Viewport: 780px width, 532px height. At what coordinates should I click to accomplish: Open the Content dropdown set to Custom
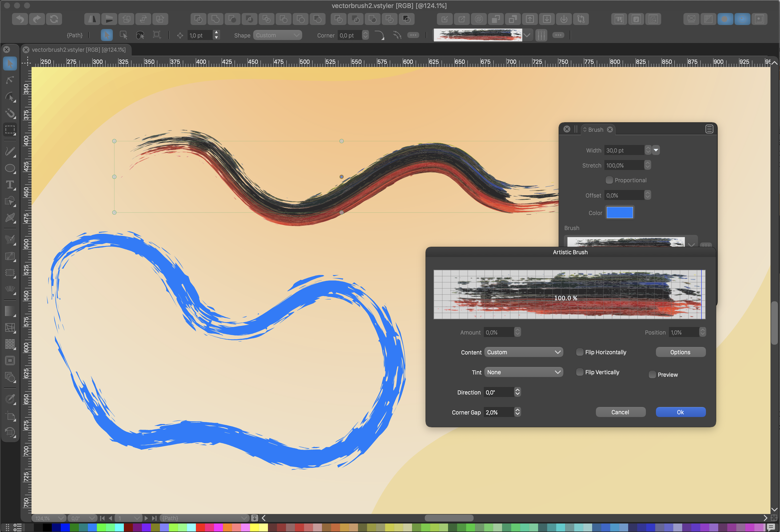[523, 352]
